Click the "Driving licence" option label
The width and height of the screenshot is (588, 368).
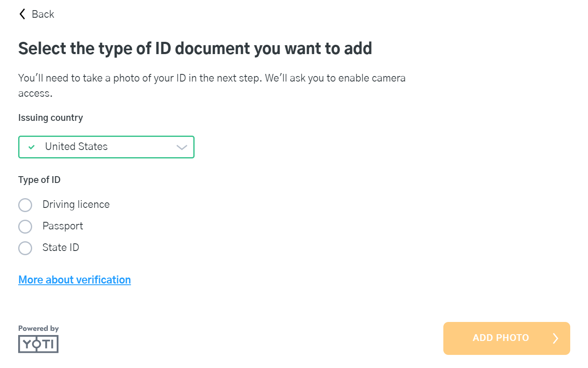click(x=76, y=204)
